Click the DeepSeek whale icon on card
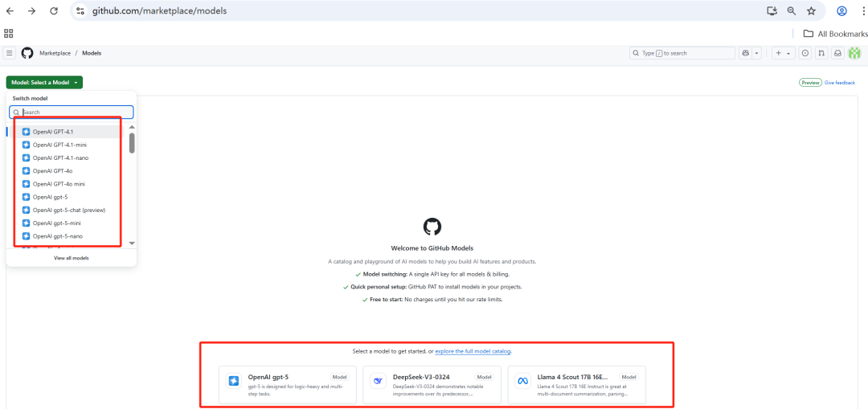The image size is (868, 409). coord(378,381)
